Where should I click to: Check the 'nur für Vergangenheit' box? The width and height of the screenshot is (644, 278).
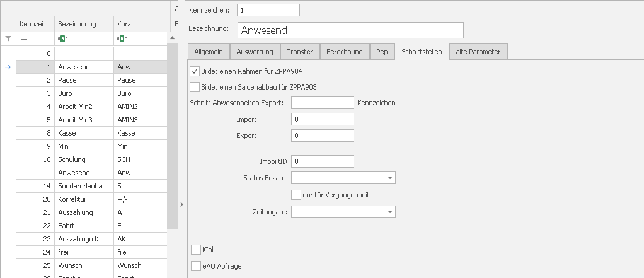click(296, 195)
